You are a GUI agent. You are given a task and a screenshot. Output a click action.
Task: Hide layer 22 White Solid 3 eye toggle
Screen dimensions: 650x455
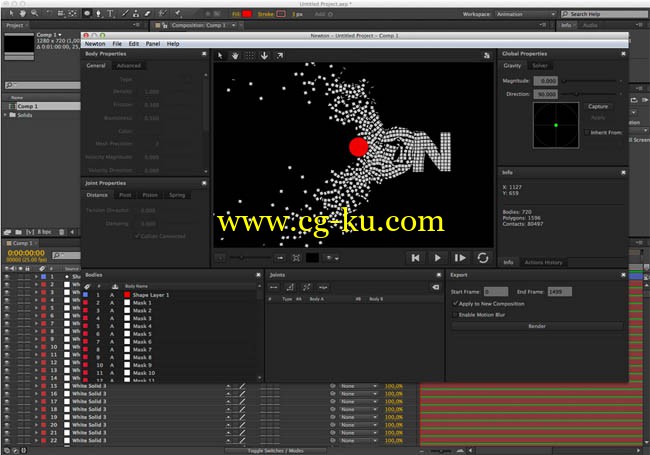[7, 440]
